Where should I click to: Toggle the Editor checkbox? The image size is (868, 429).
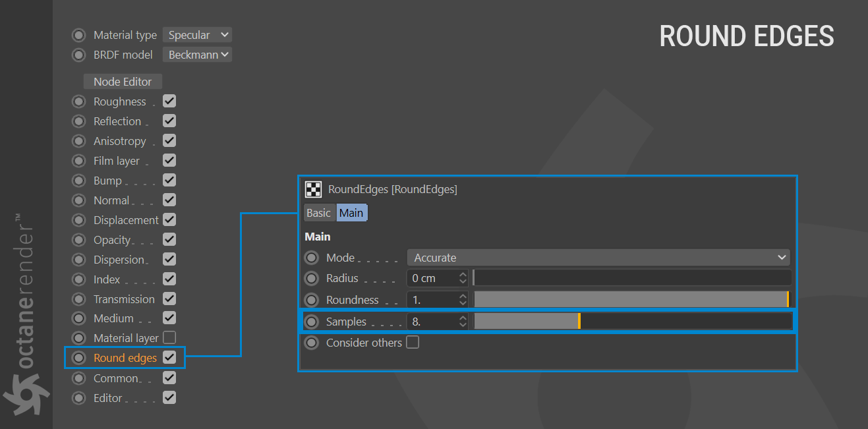(x=169, y=398)
